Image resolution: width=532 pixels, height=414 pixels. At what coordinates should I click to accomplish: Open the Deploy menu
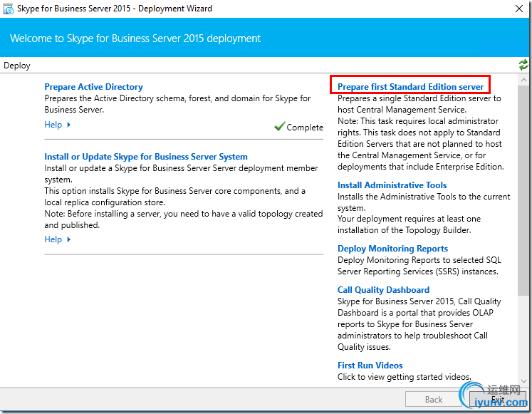(x=17, y=66)
